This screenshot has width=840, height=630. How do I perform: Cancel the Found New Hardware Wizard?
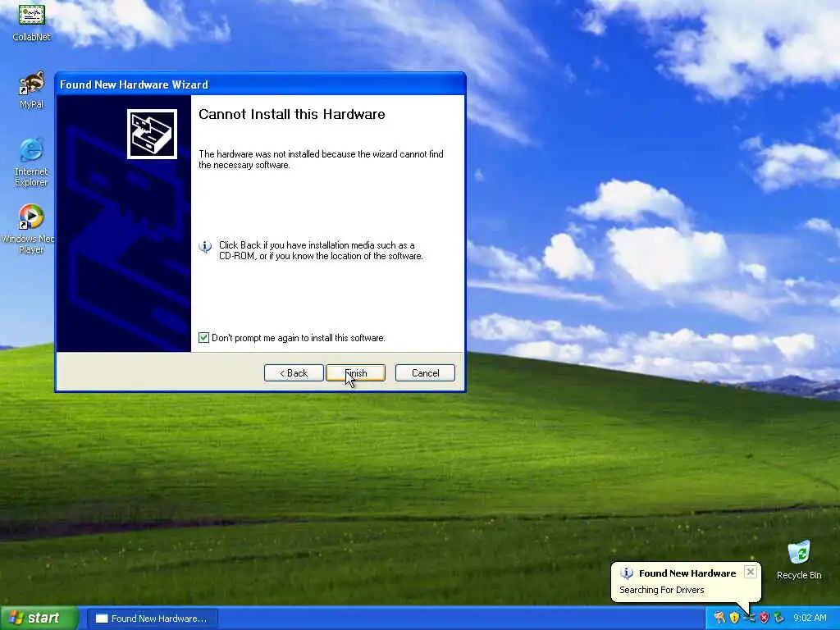coord(426,373)
